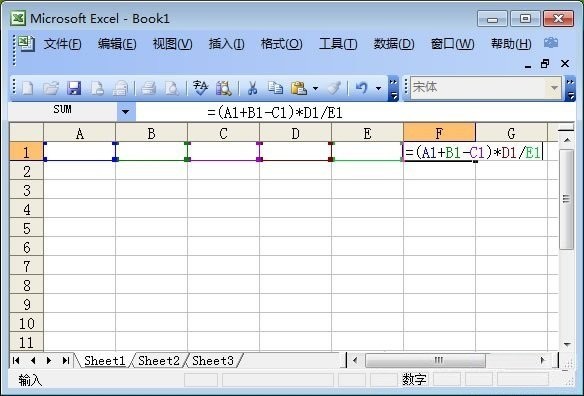584x396 pixels.
Task: Jump to last sheet tab arrow
Action: coord(66,360)
